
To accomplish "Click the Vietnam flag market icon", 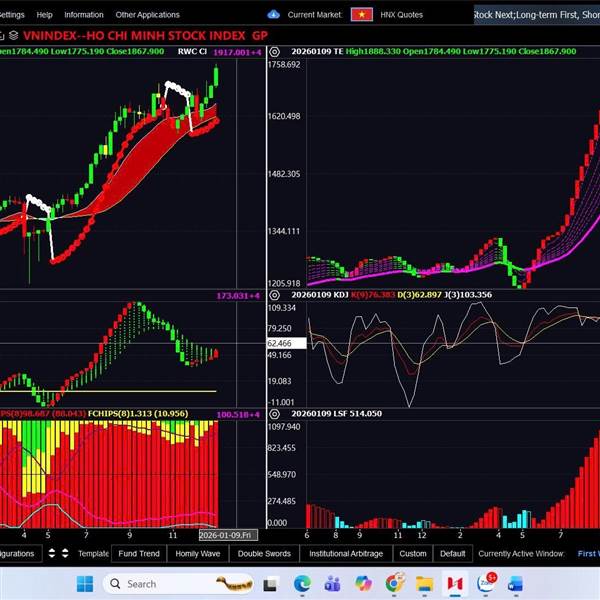I will [362, 15].
